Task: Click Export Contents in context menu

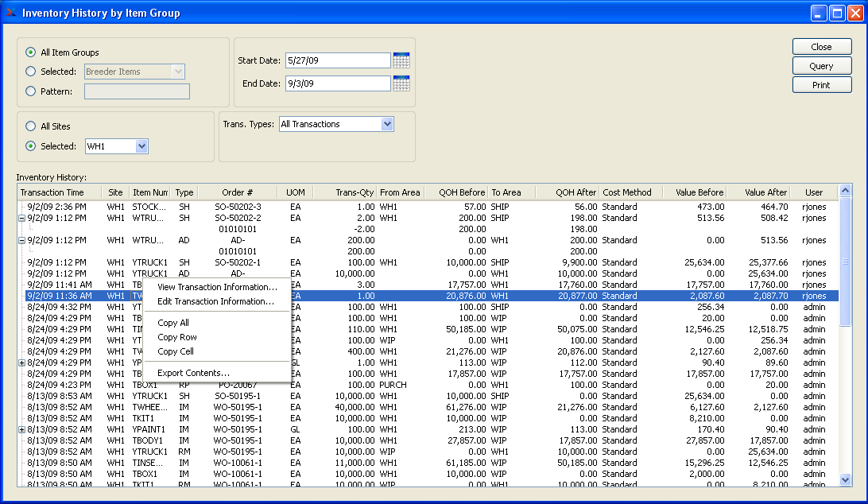Action: point(193,373)
